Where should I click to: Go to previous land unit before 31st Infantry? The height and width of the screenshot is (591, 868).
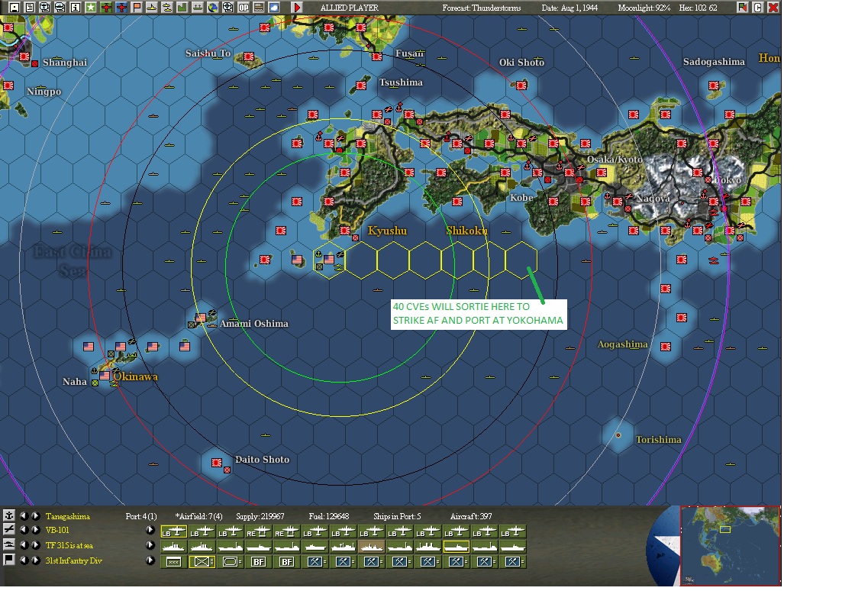(x=24, y=560)
